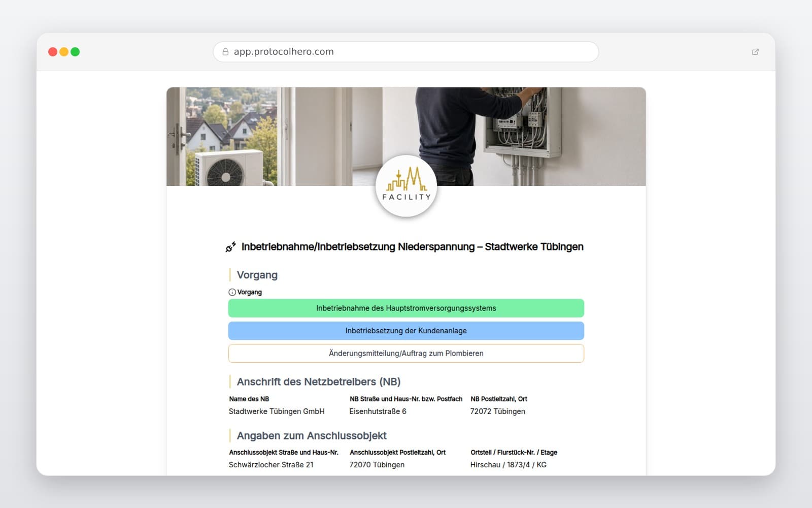Select Änderungsmitteilung/Auftrag zum Plombieren option
812x508 pixels.
click(406, 354)
